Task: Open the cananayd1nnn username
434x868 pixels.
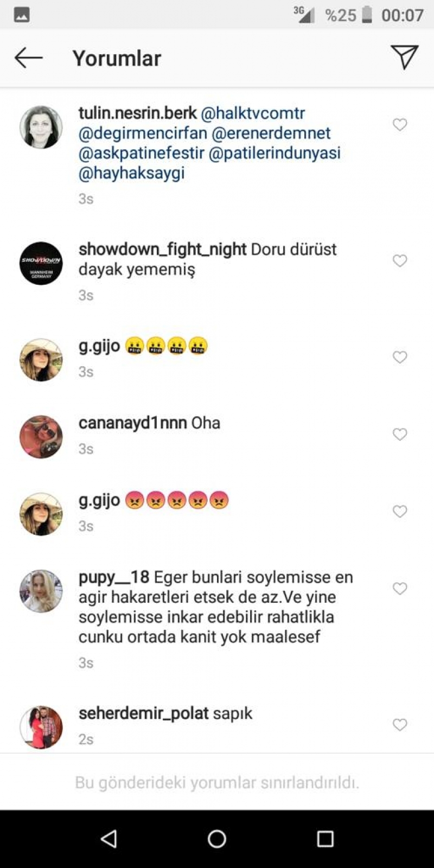Action: coord(133,423)
